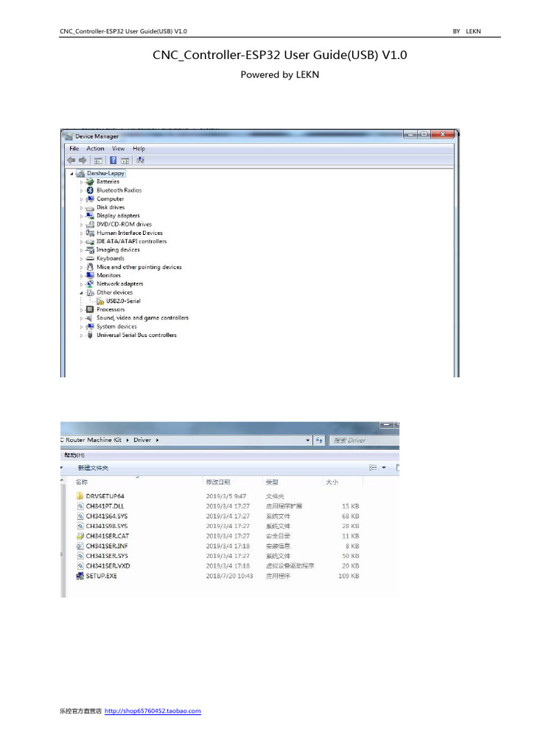Click the Forward arrow in Device Manager toolbar
This screenshot has height=747, width=560.
point(82,160)
